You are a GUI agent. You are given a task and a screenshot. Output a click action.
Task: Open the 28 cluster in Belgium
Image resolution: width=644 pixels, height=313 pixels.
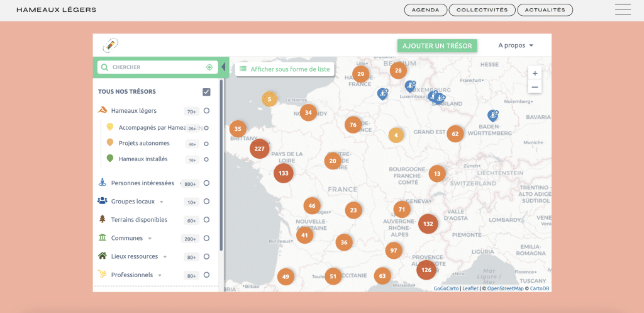tap(398, 71)
